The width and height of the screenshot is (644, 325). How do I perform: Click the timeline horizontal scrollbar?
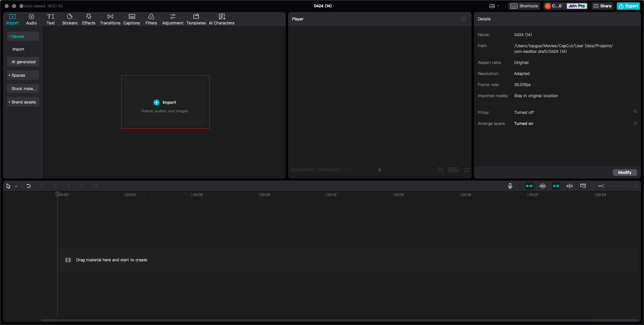point(339,320)
